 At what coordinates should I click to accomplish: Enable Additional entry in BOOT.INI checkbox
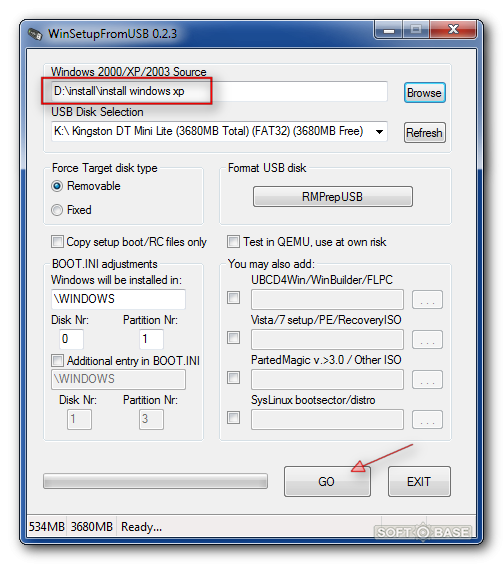tap(57, 361)
